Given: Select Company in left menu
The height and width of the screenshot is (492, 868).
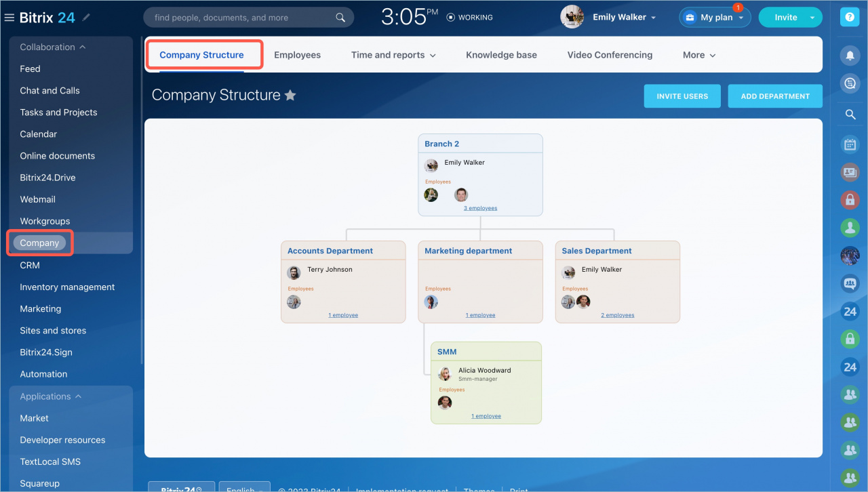Looking at the screenshot, I should click(x=39, y=243).
